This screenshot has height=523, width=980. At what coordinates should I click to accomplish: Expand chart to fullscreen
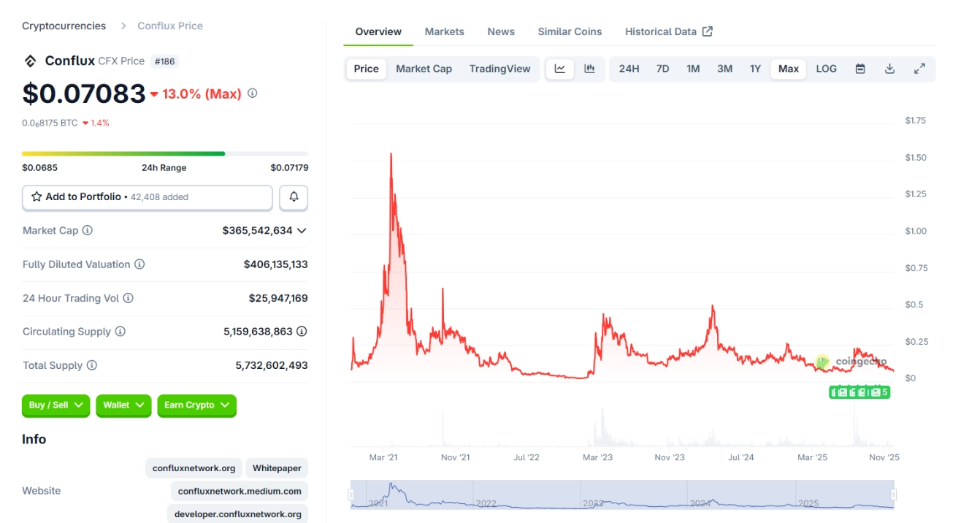pyautogui.click(x=920, y=69)
